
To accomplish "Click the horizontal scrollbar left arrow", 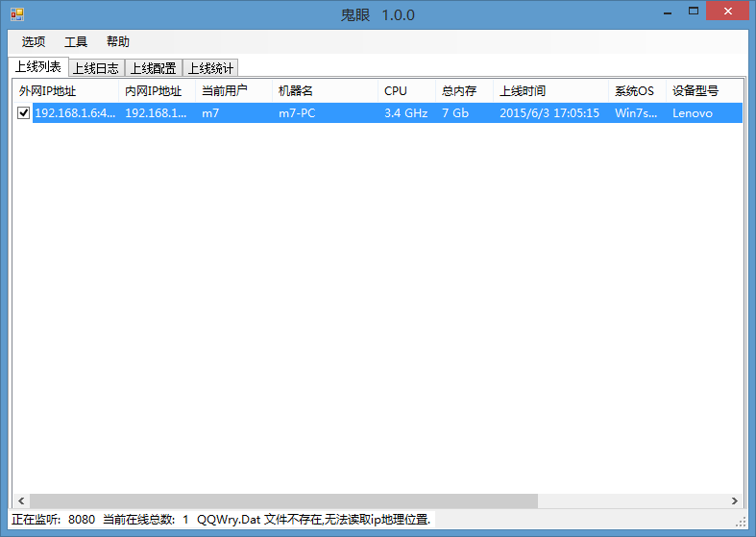I will (x=21, y=500).
